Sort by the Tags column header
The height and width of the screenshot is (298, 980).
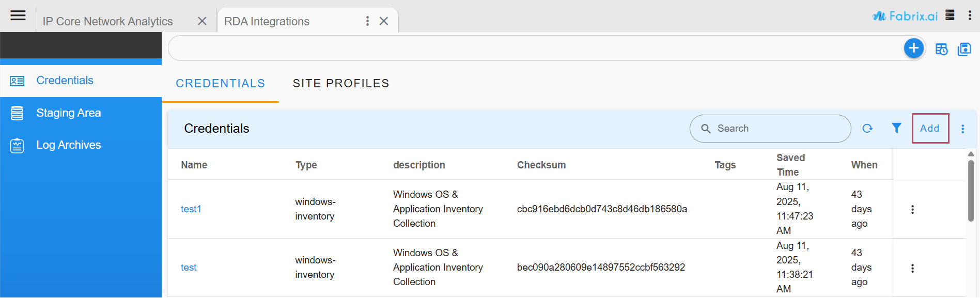click(x=725, y=165)
